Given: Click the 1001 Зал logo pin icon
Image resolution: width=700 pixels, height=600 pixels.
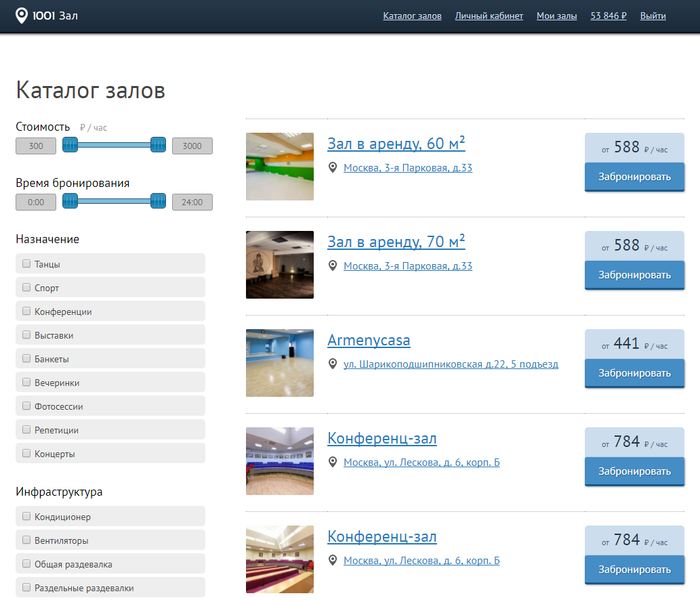Looking at the screenshot, I should point(22,16).
